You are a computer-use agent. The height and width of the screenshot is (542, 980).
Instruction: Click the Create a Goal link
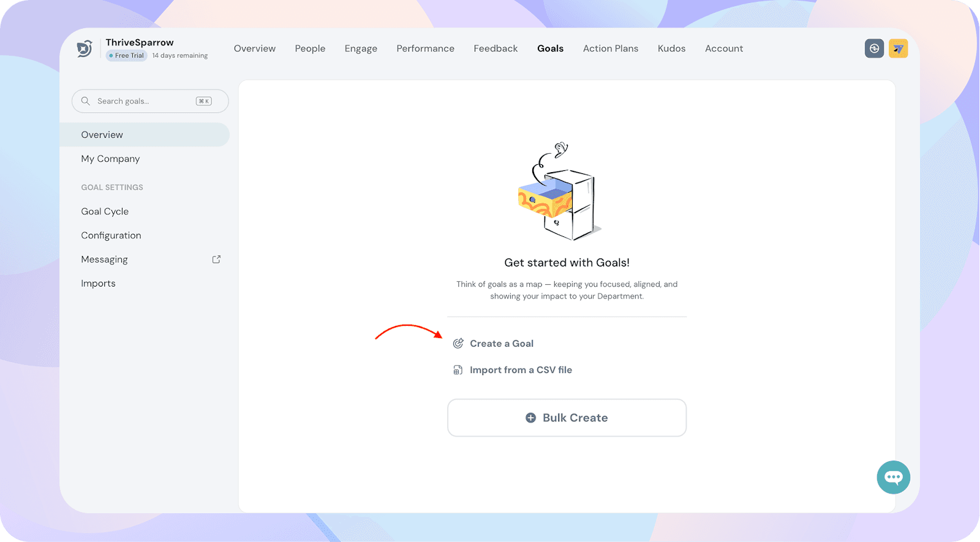[x=501, y=344]
